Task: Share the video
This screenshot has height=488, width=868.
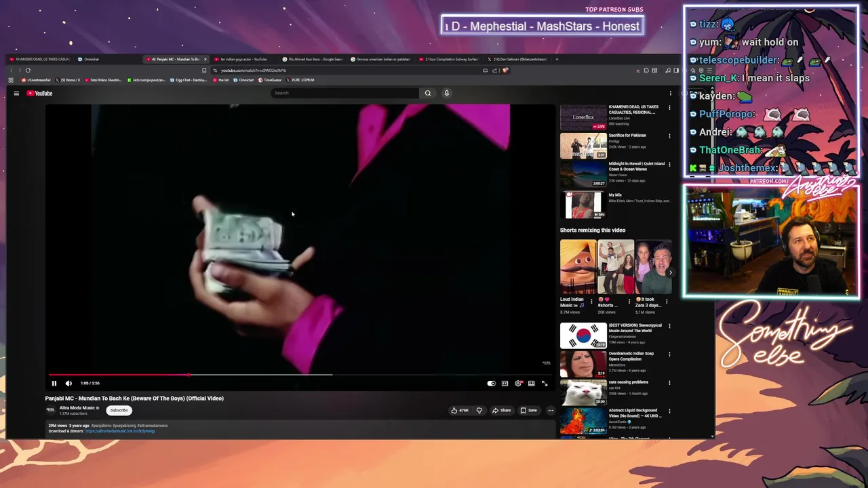Action: tap(502, 410)
